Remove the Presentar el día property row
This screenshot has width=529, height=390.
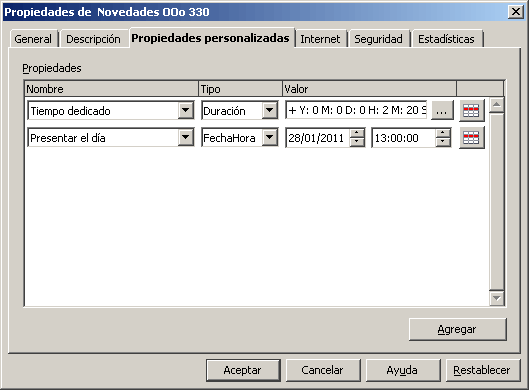click(472, 138)
